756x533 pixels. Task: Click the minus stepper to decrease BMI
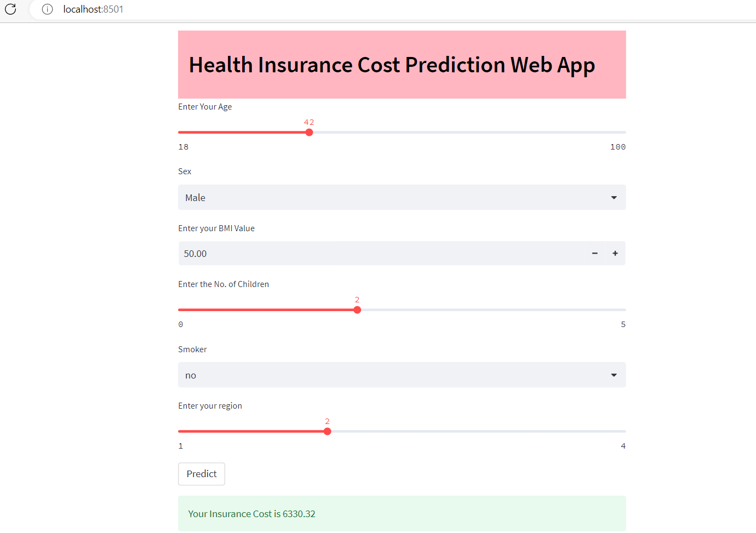594,253
